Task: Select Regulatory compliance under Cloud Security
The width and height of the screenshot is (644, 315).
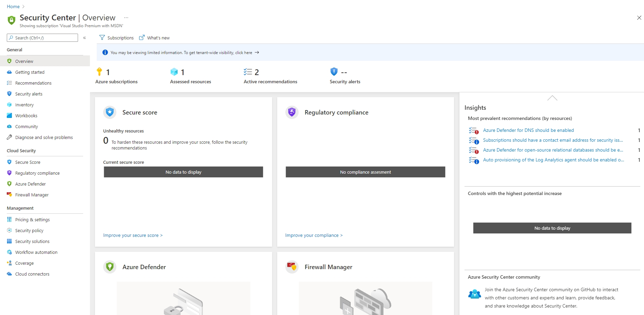Action: [x=37, y=173]
